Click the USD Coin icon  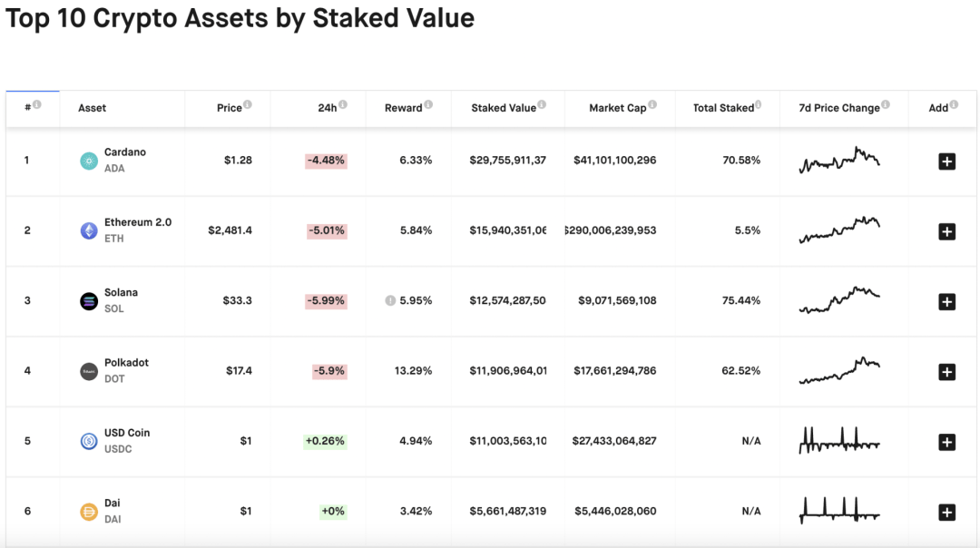(88, 442)
